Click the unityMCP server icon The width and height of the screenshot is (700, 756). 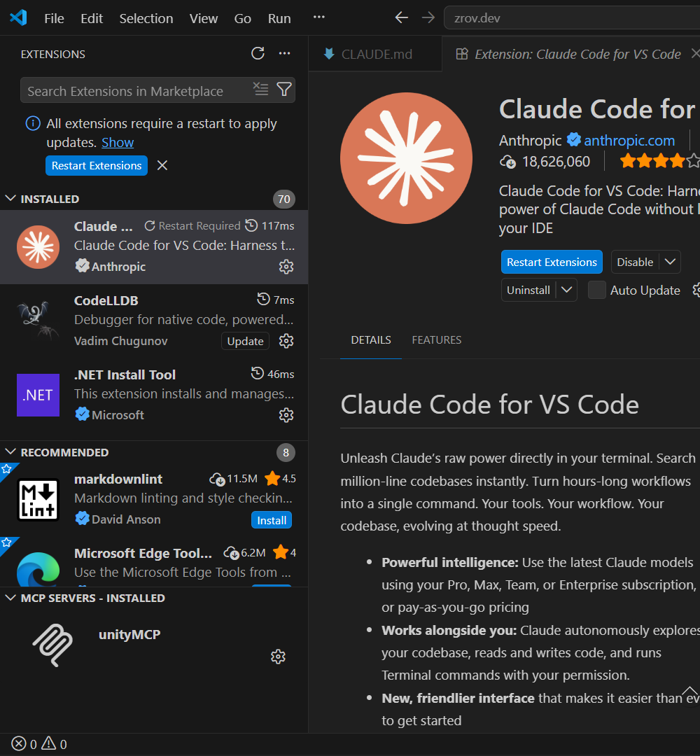pyautogui.click(x=52, y=645)
